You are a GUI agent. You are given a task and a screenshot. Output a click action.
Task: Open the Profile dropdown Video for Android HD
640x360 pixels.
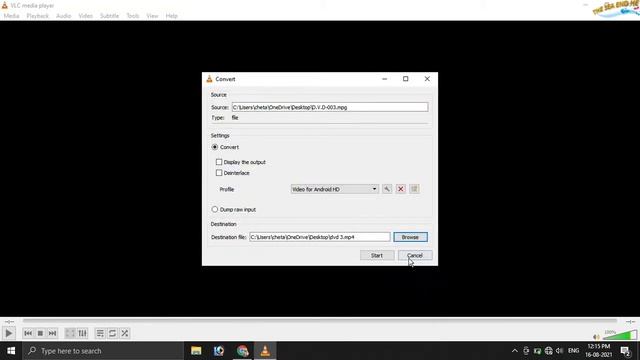[x=334, y=189]
